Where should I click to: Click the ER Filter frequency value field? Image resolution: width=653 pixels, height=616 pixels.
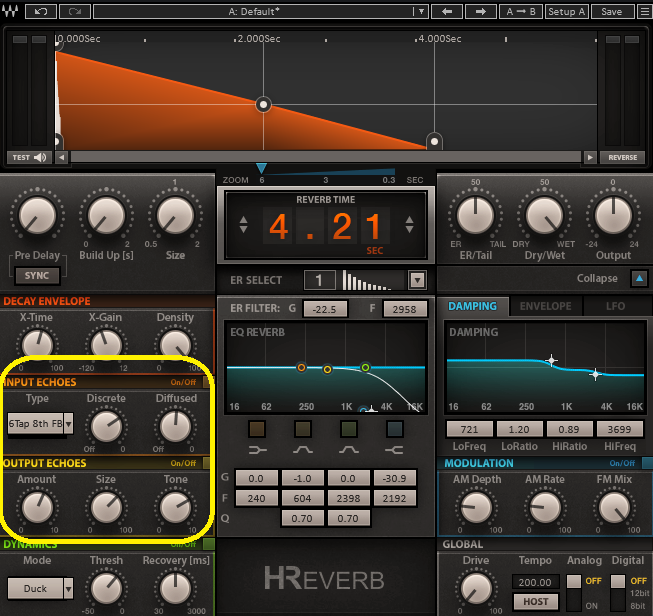[405, 309]
